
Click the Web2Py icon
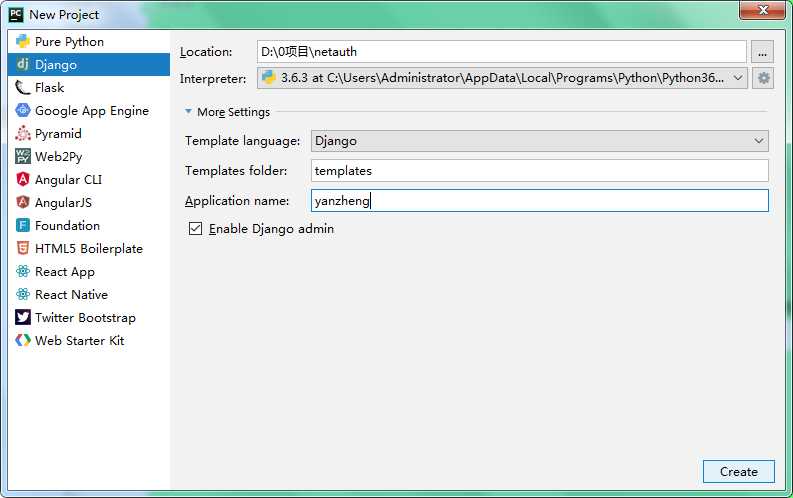click(23, 156)
